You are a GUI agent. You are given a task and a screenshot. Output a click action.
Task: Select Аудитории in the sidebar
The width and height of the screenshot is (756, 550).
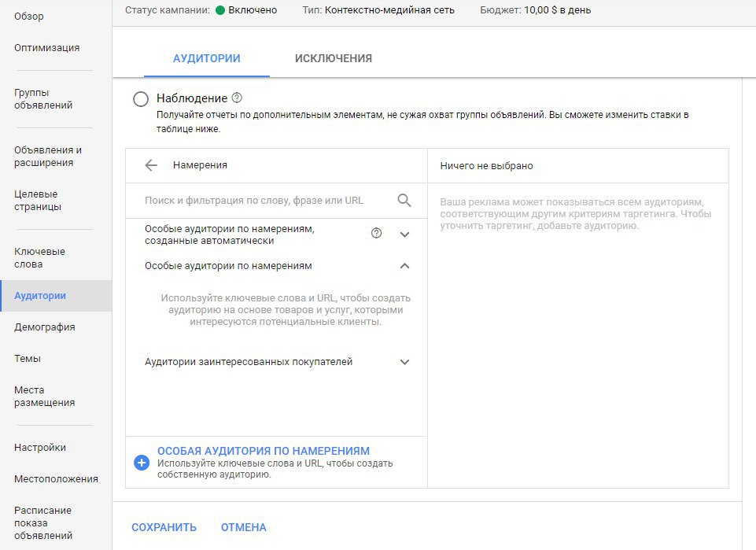click(56, 296)
